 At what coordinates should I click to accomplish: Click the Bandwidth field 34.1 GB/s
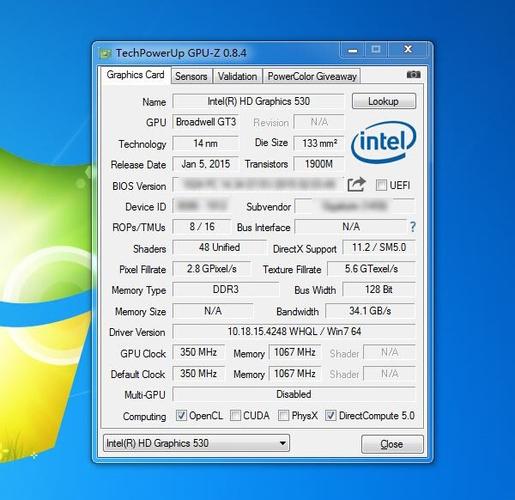tap(370, 311)
